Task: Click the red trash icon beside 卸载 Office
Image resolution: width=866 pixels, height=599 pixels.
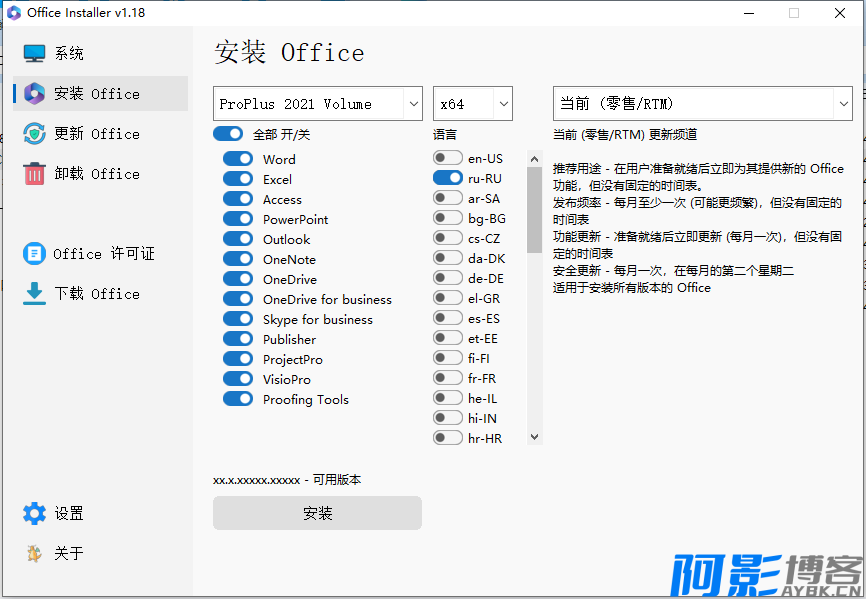Action: point(34,173)
